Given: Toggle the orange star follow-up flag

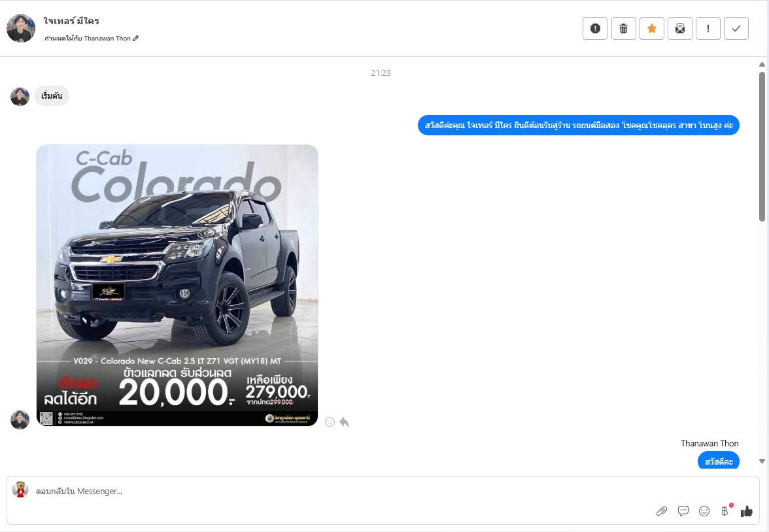Looking at the screenshot, I should pos(652,29).
